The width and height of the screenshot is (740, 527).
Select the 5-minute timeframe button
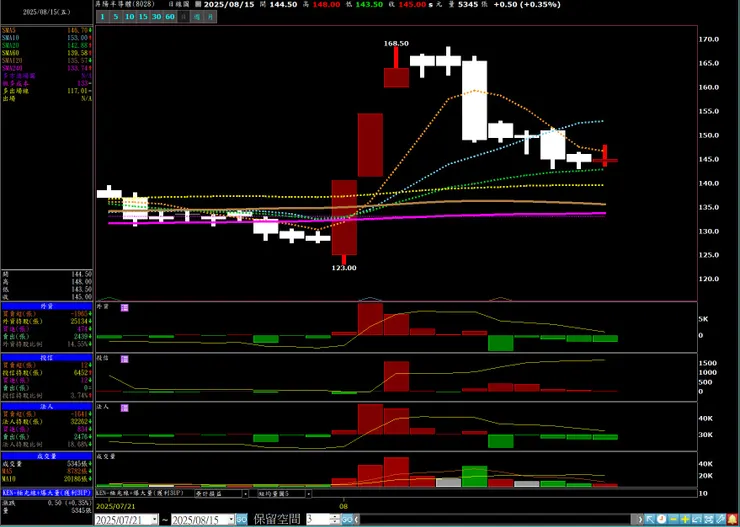[x=116, y=17]
